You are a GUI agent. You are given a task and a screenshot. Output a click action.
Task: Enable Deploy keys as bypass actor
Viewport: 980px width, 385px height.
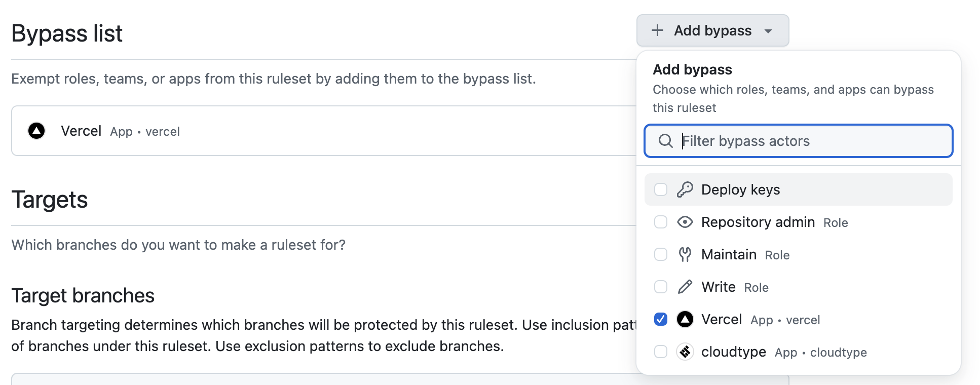[660, 189]
